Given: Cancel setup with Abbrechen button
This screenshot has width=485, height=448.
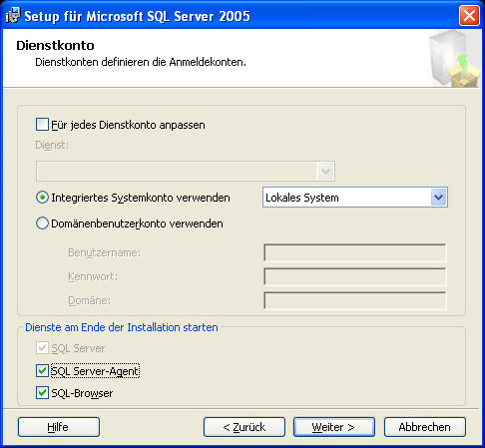Looking at the screenshot, I should [425, 427].
